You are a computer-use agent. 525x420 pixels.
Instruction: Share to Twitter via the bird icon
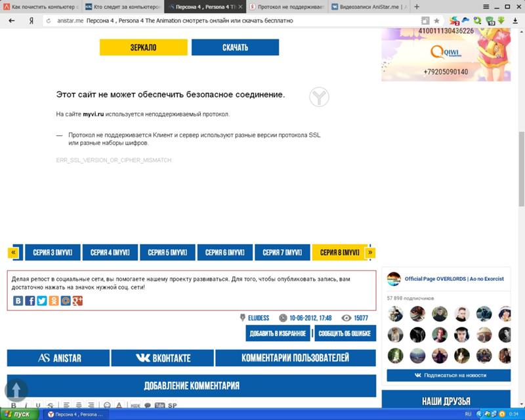point(42,301)
